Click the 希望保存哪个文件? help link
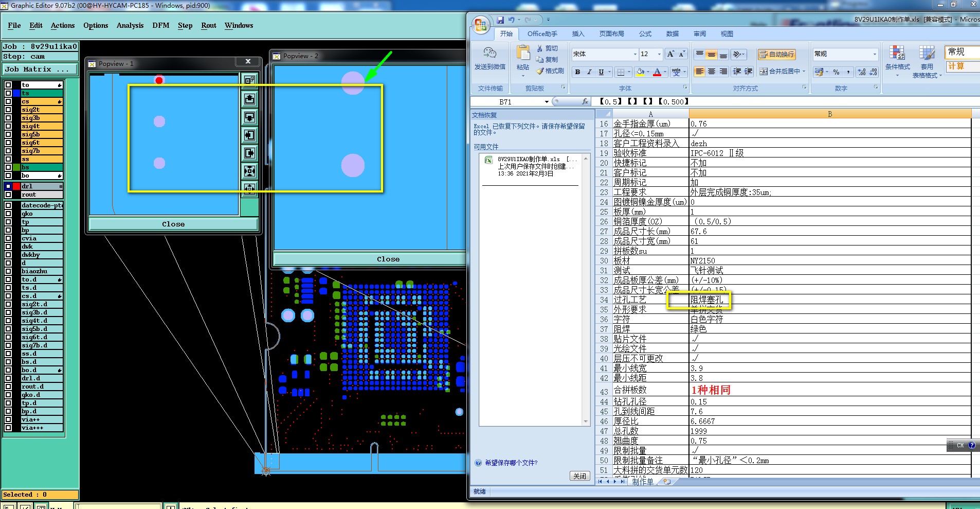Viewport: 980px width, 509px height. coord(511,463)
